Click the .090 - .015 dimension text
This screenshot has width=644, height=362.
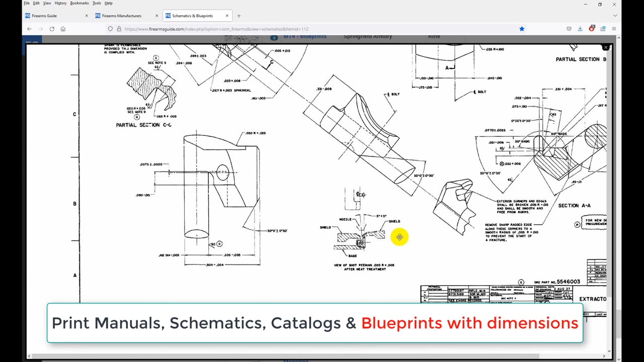(143, 195)
